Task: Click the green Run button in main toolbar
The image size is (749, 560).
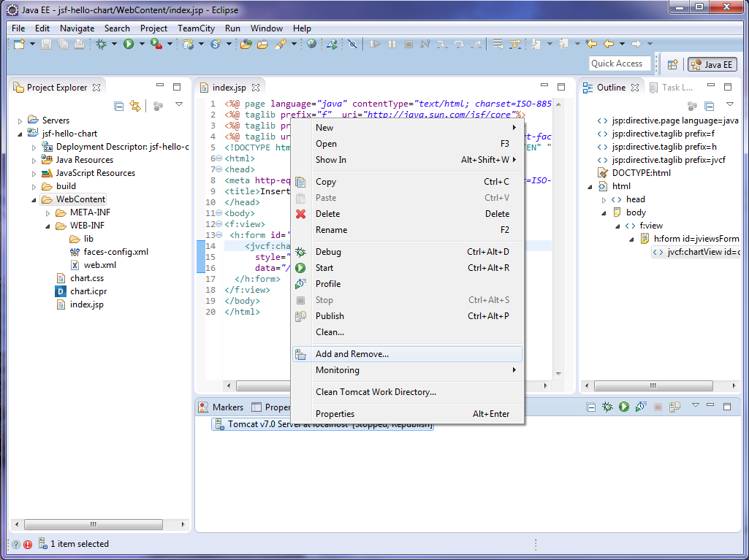Action: (129, 45)
